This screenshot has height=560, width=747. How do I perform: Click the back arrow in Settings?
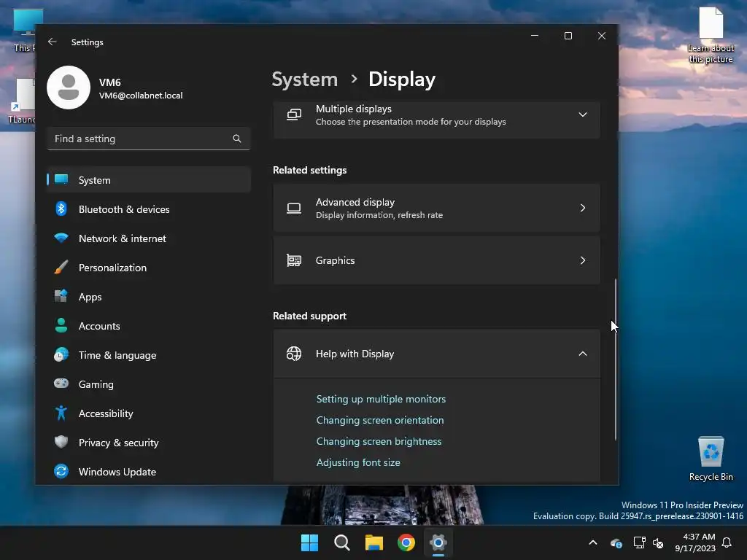(53, 42)
